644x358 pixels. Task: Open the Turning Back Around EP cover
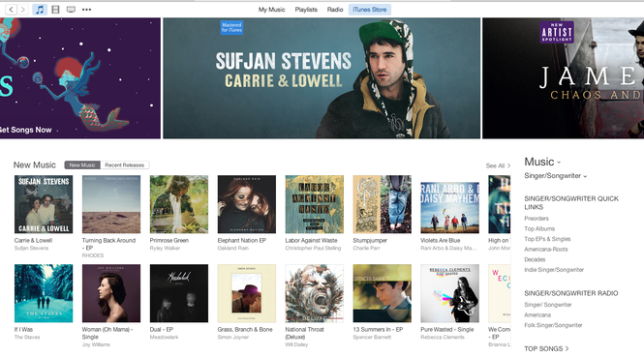pyautogui.click(x=111, y=204)
